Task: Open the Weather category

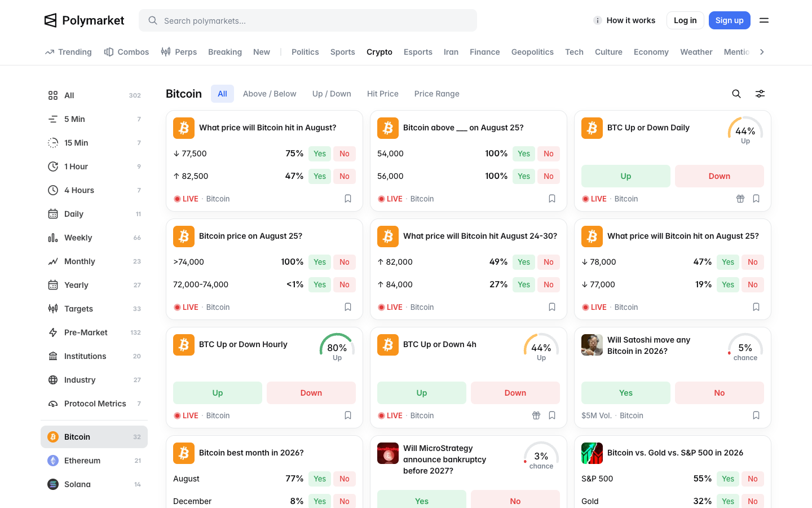Action: point(696,52)
